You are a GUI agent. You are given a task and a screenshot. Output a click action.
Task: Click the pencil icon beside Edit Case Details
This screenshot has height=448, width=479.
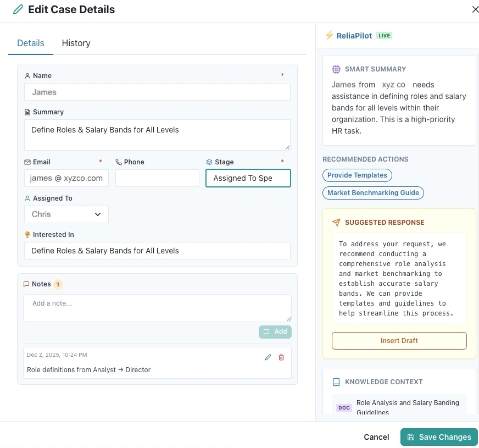coord(16,9)
